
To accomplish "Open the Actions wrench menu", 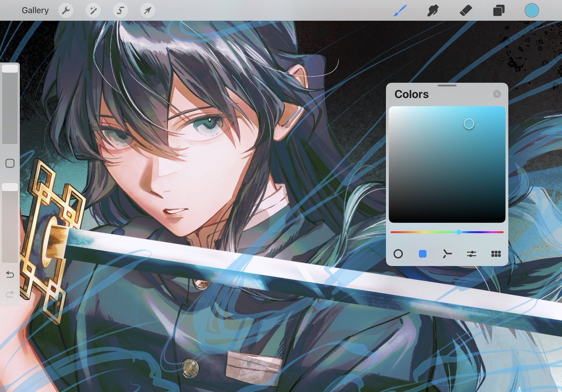I will [66, 10].
